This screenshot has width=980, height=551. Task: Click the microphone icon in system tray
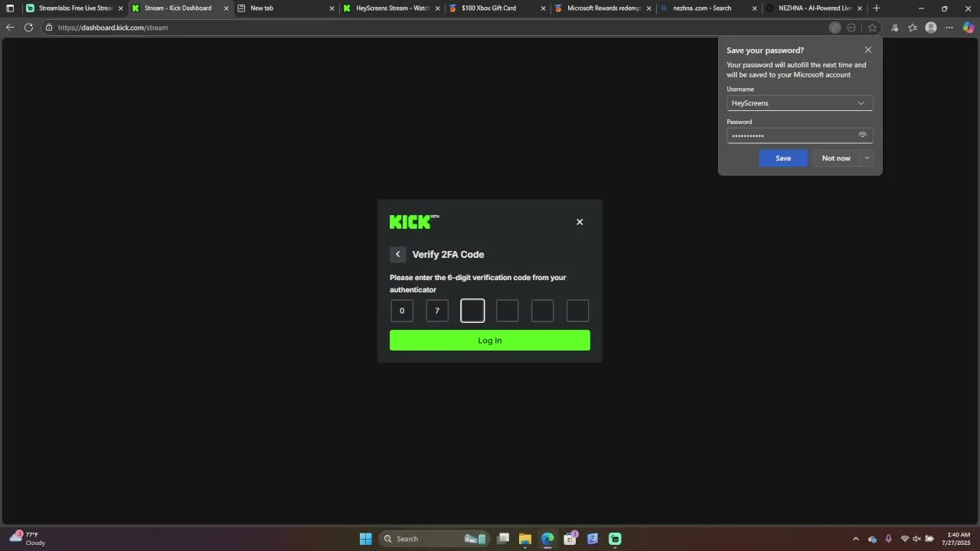pyautogui.click(x=888, y=539)
